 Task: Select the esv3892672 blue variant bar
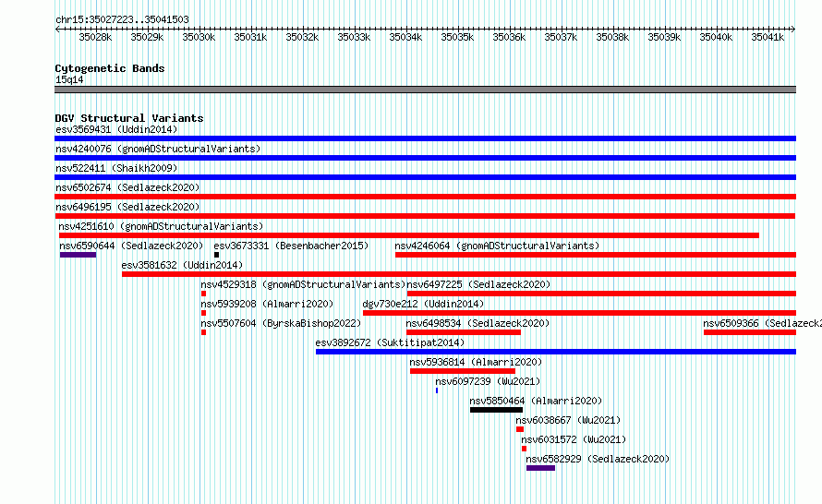[556, 352]
